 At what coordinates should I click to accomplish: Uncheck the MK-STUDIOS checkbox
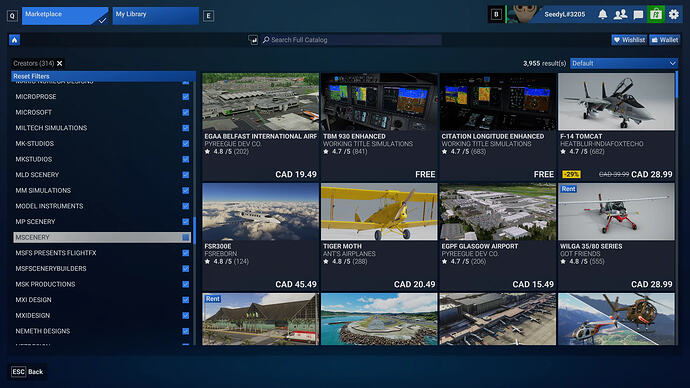coord(186,144)
